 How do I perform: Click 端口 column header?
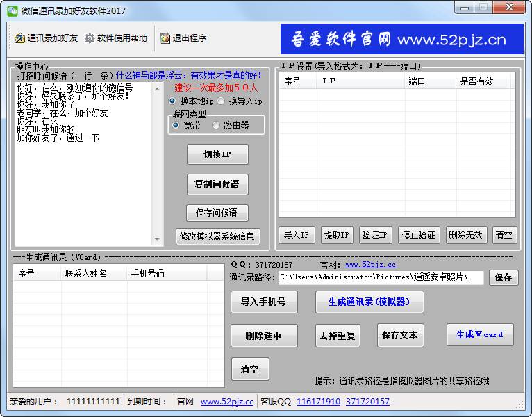coord(430,81)
